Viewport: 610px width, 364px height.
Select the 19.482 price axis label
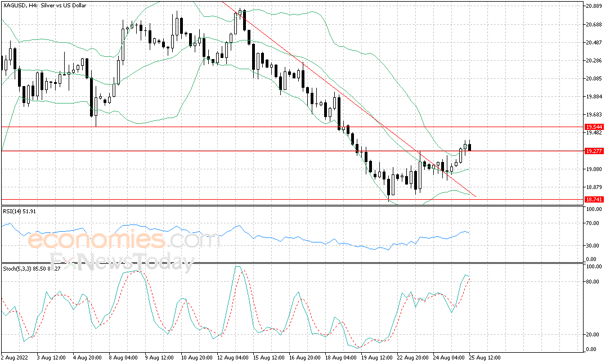coord(594,133)
